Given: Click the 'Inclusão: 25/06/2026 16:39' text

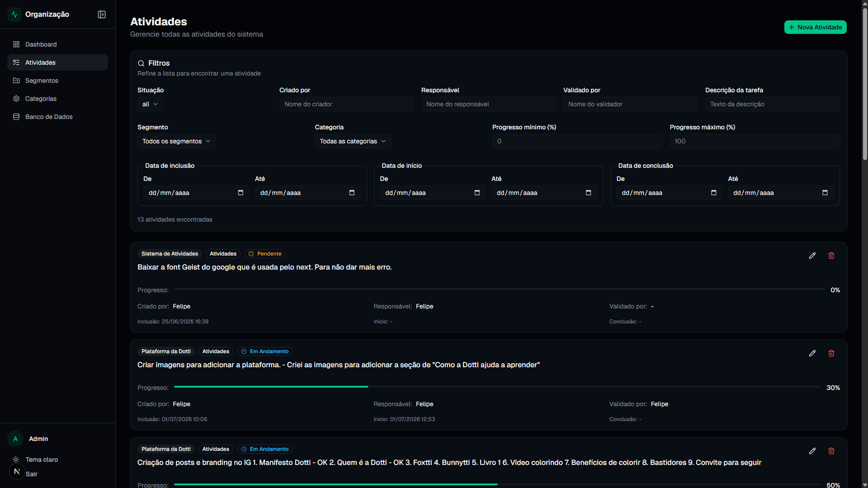Looking at the screenshot, I should pyautogui.click(x=173, y=322).
